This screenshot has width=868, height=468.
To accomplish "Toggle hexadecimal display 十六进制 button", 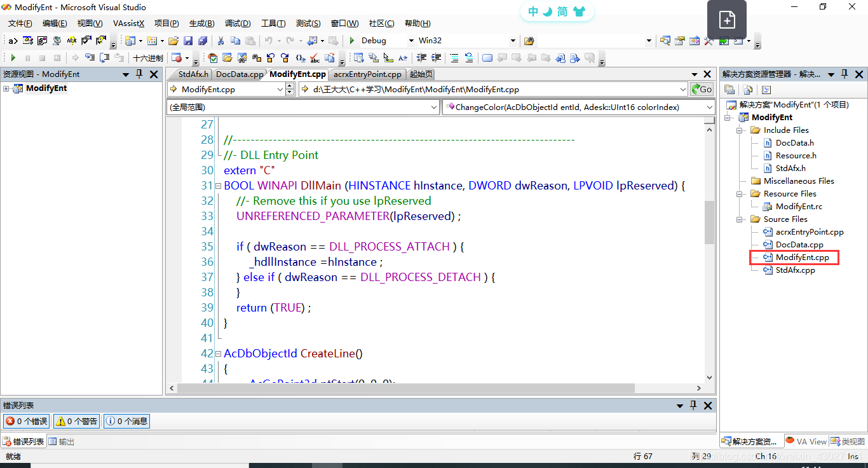I will point(147,58).
